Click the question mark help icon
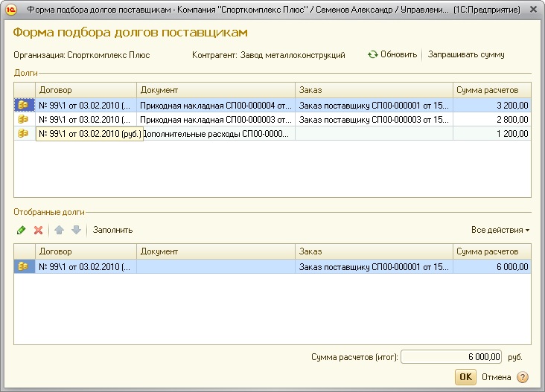545x392 pixels. click(523, 377)
